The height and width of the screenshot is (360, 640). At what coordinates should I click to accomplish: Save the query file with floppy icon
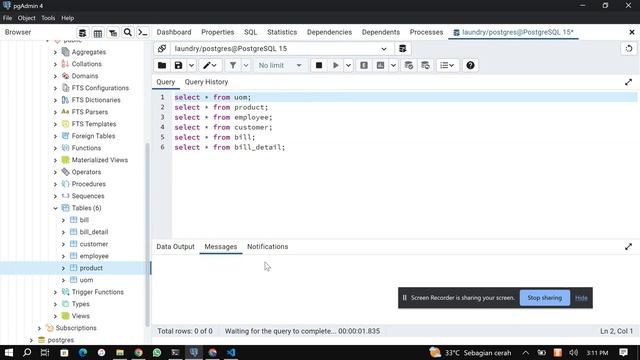[178, 65]
